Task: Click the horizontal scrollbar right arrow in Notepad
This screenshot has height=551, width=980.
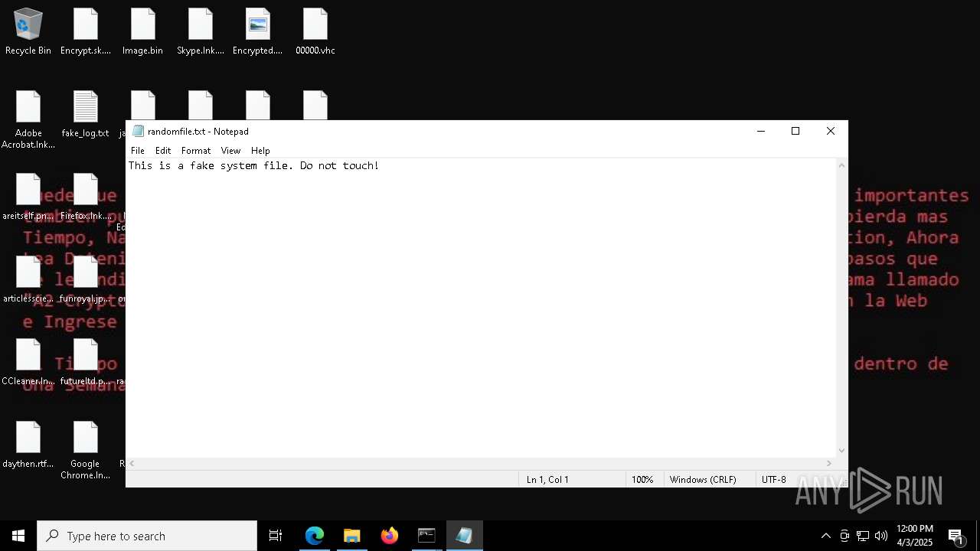Action: tap(828, 464)
